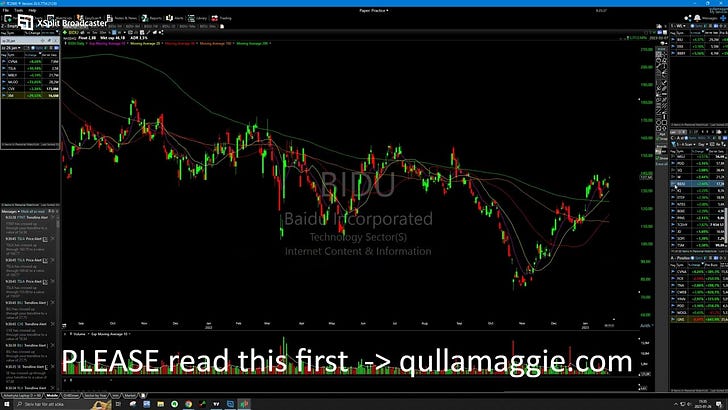
Task: Switch to the Sector by Year layout tab
Action: point(96,396)
